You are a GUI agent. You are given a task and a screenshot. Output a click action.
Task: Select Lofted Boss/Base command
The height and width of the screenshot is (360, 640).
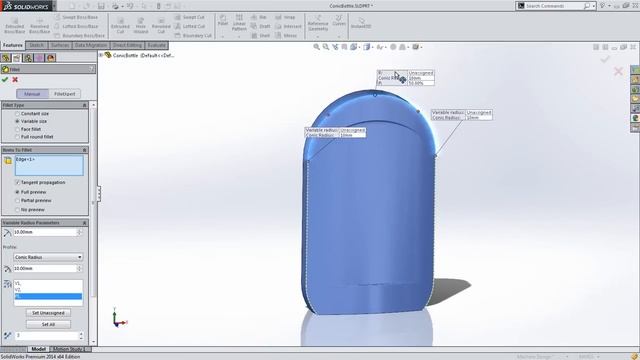tap(76, 26)
